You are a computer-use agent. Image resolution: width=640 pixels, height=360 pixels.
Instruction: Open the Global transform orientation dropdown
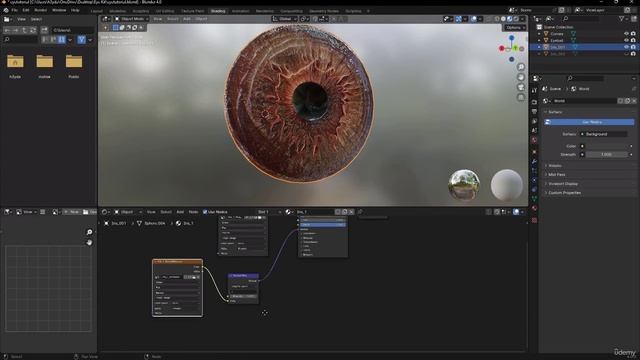coord(284,19)
